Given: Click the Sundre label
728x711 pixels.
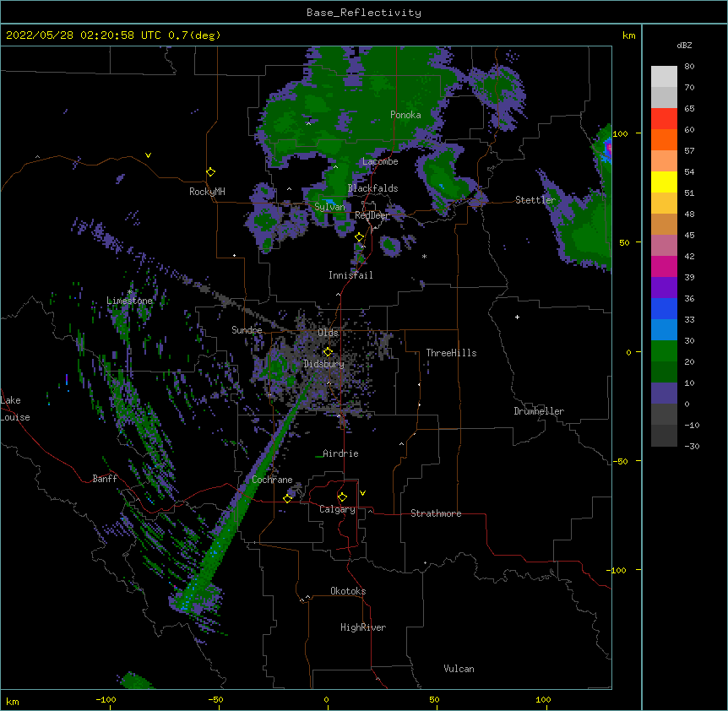Looking at the screenshot, I should tap(247, 330).
